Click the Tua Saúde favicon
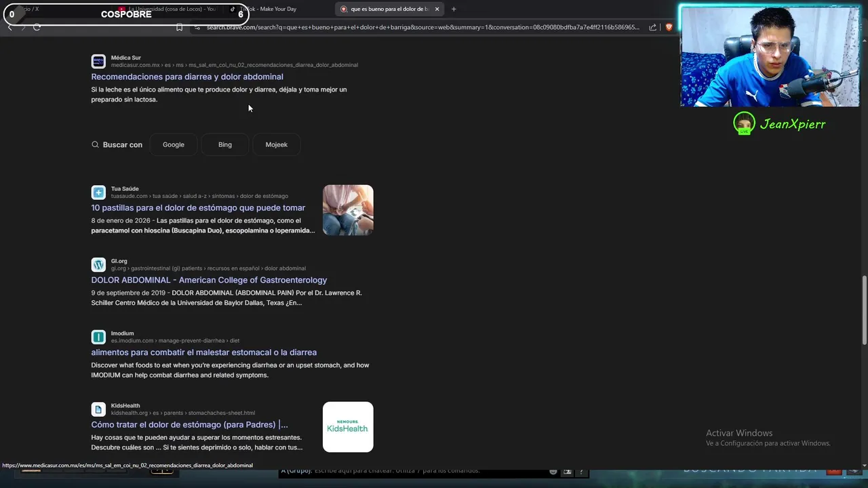 (x=98, y=192)
